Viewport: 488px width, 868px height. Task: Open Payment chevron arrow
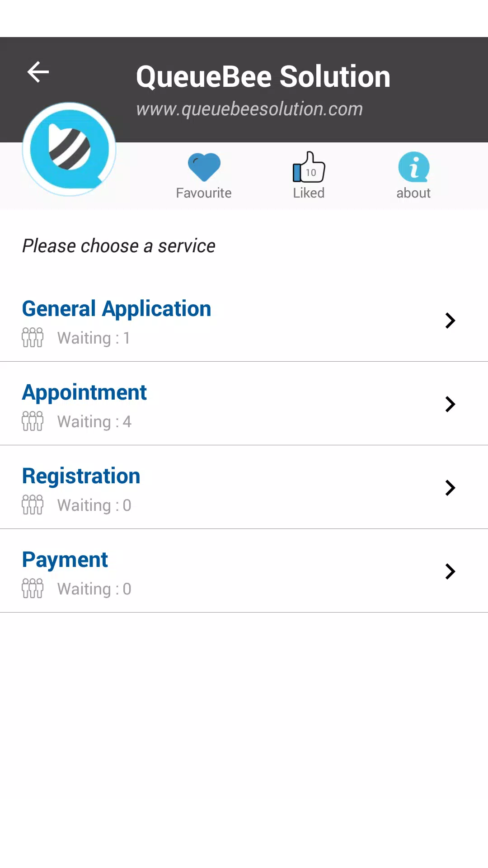450,571
